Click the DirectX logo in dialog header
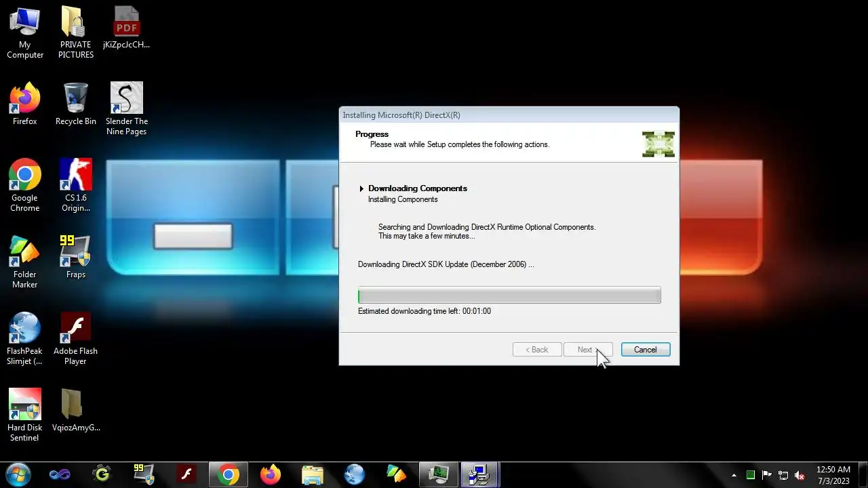The image size is (868, 488). (658, 144)
